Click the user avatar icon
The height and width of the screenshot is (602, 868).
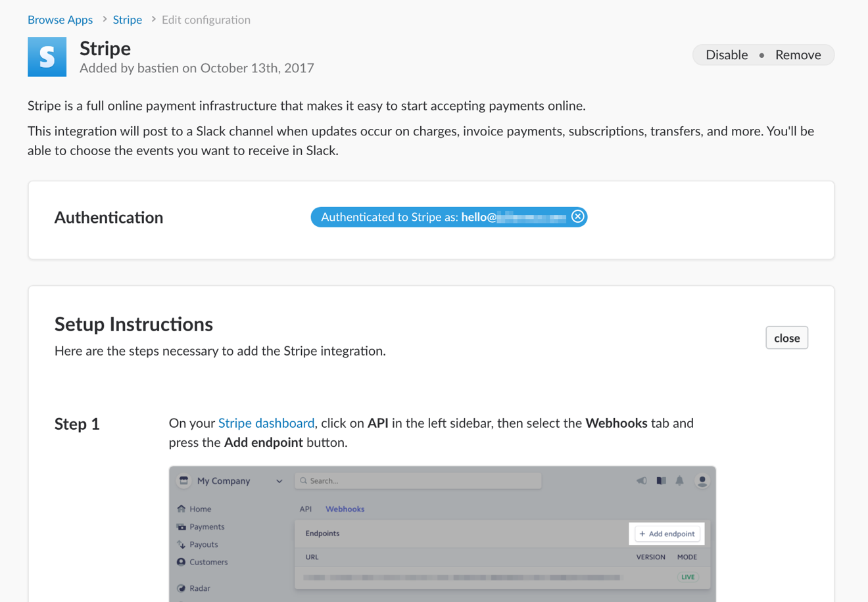702,480
